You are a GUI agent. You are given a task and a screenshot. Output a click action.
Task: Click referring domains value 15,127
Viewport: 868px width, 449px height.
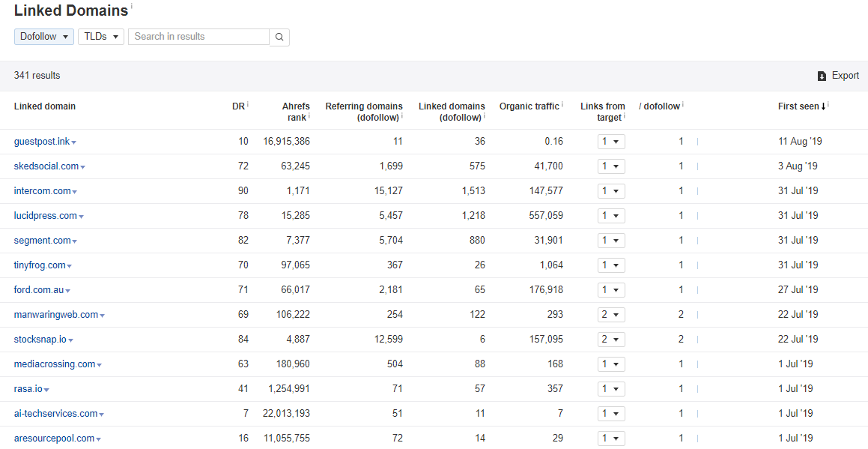click(387, 191)
